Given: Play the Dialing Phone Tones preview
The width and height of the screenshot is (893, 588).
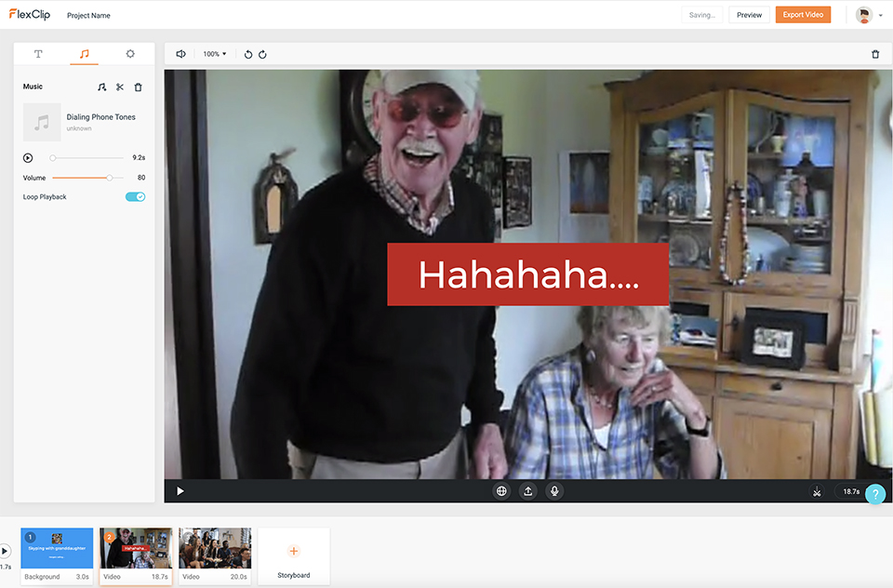Looking at the screenshot, I should pos(28,158).
